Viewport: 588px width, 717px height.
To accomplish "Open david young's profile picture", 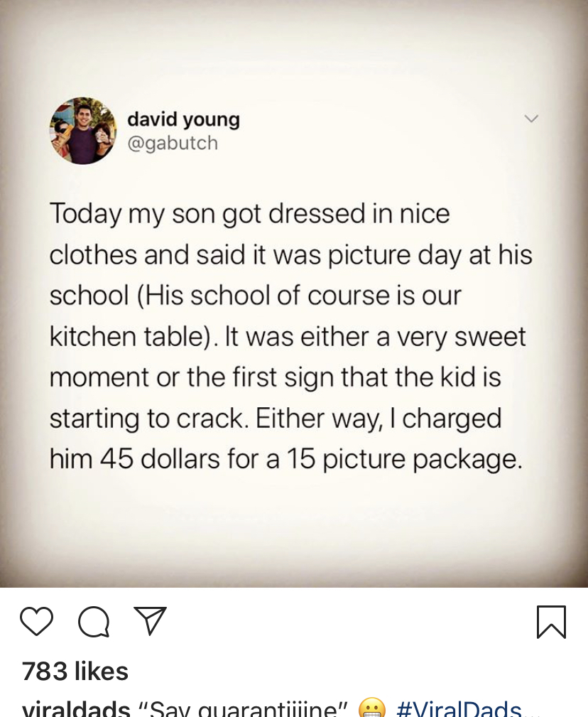I will pos(83,131).
